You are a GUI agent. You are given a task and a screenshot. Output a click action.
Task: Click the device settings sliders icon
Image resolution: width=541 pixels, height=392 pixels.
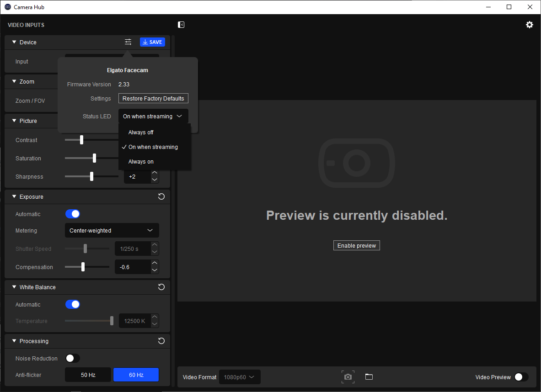[x=128, y=42]
